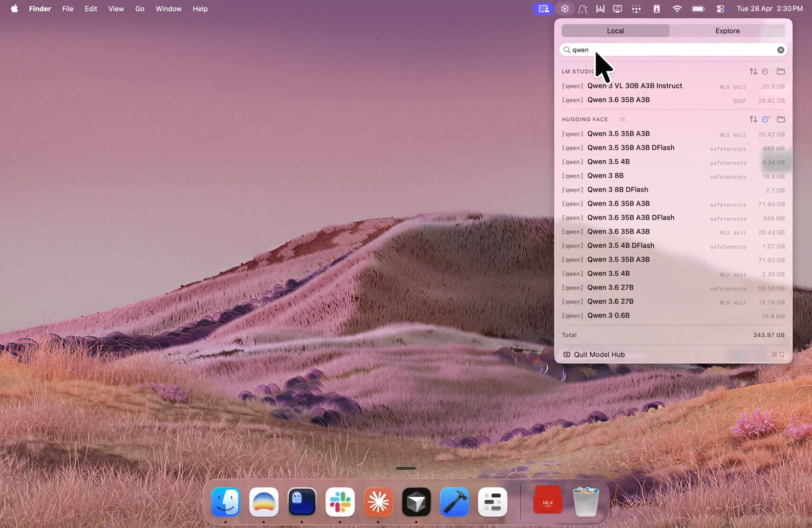Open Xcode hammer app in the Dock
The image size is (812, 528).
454,502
